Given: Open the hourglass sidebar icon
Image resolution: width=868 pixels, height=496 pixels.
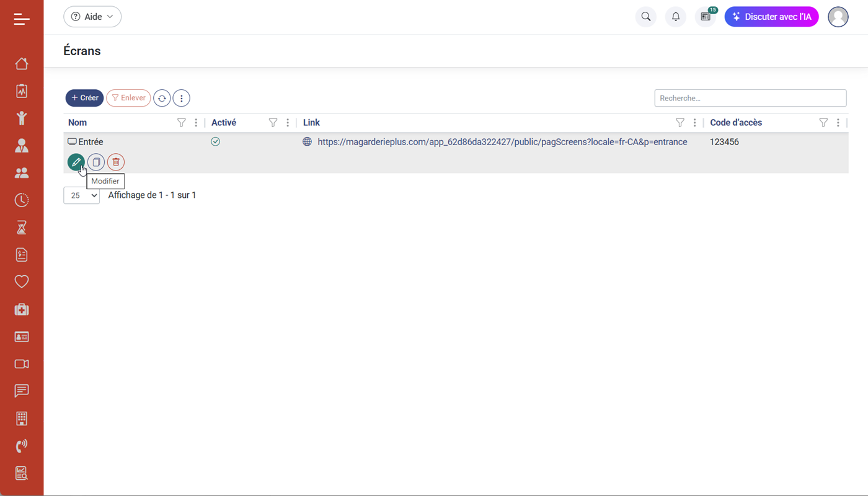Looking at the screenshot, I should (22, 228).
